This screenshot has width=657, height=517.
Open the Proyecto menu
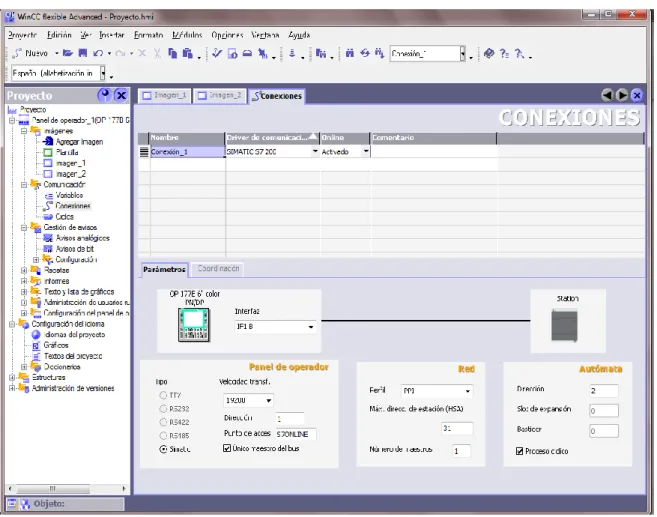pyautogui.click(x=23, y=35)
